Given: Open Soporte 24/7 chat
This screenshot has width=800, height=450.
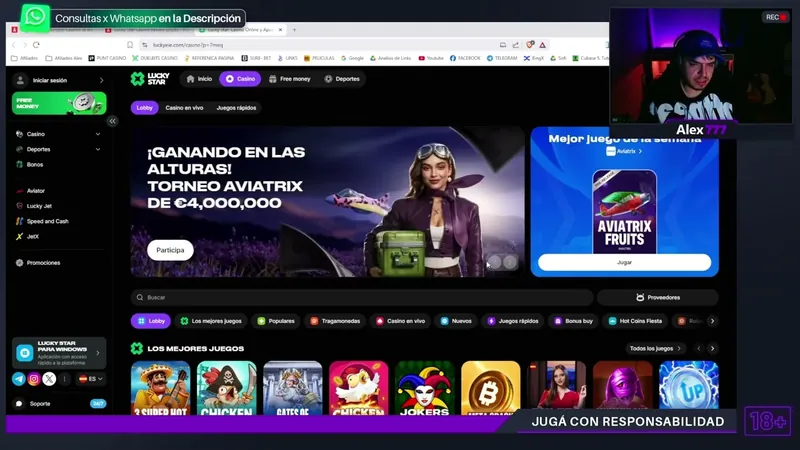Looking at the screenshot, I should click(59, 404).
